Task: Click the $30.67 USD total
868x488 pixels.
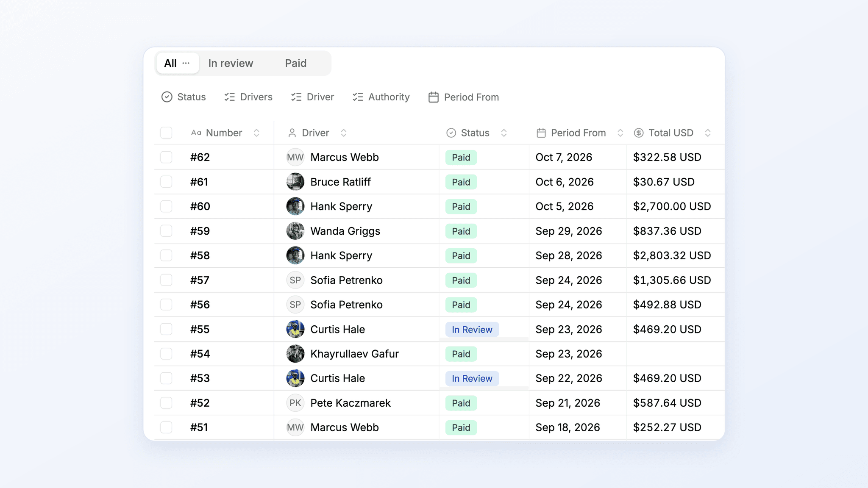Action: coord(664,182)
